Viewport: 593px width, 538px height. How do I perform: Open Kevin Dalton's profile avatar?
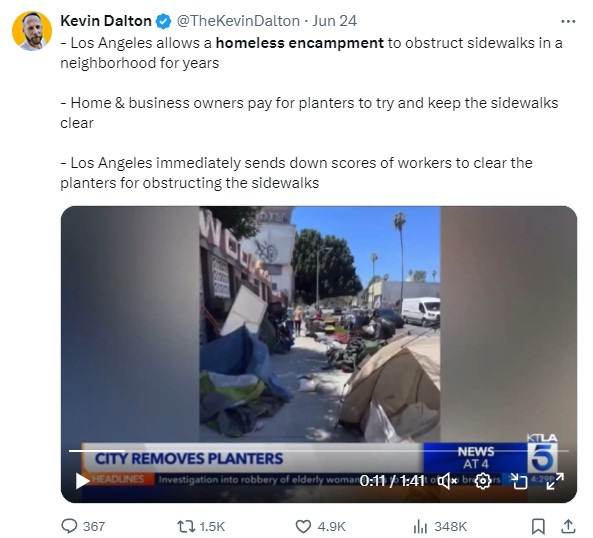click(x=32, y=31)
